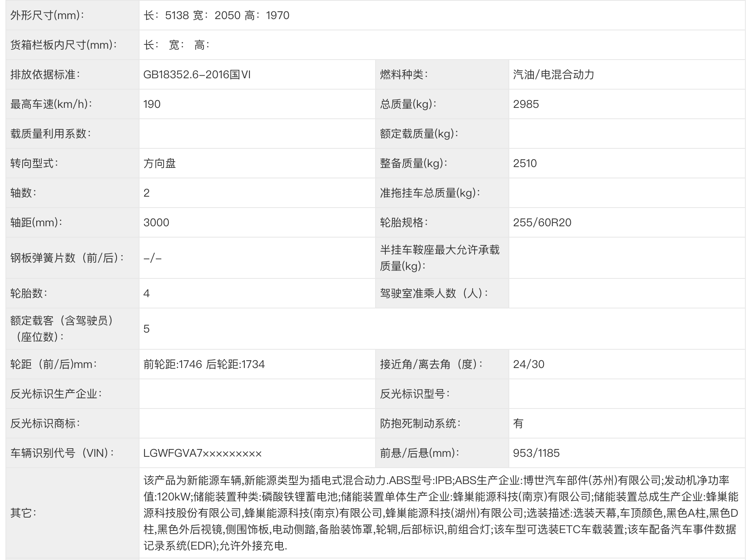Click the emission standard GB18352.6-2016国VI
Image resolution: width=752 pixels, height=560 pixels.
(197, 74)
